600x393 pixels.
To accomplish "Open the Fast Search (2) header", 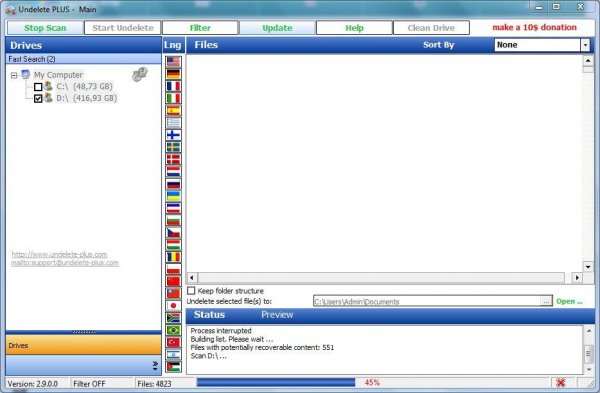I will click(x=83, y=59).
